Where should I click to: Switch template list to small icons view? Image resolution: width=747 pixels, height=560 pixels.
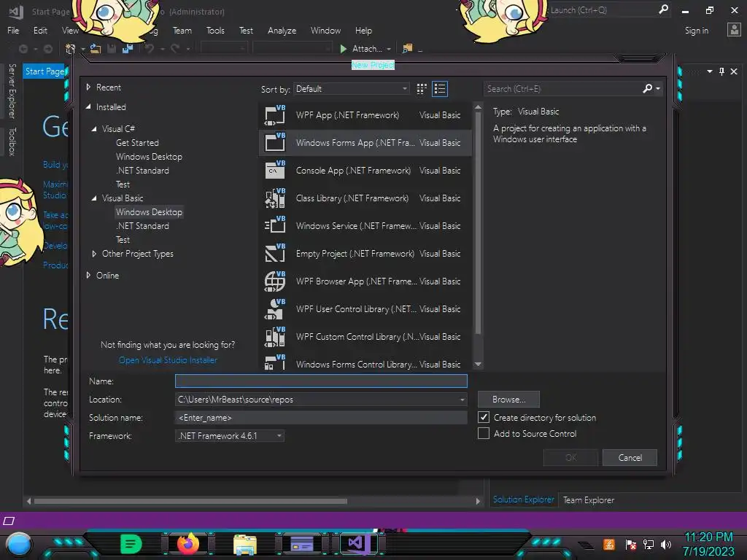pyautogui.click(x=422, y=89)
